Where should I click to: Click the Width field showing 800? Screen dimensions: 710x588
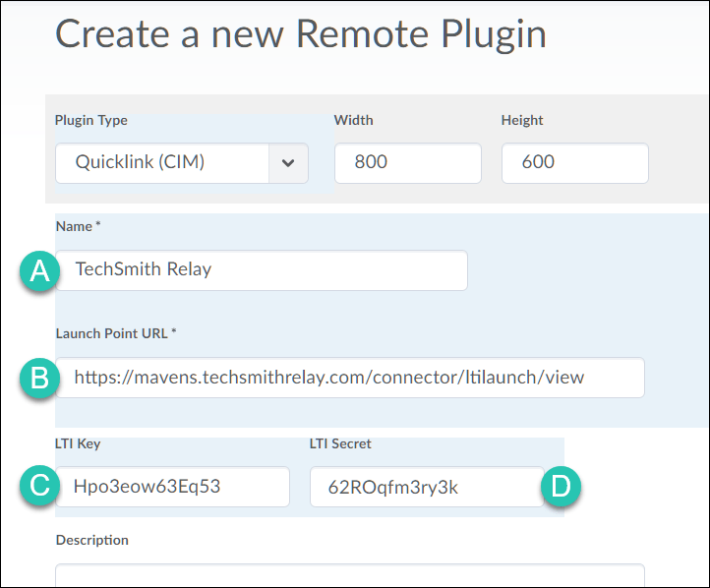point(407,163)
